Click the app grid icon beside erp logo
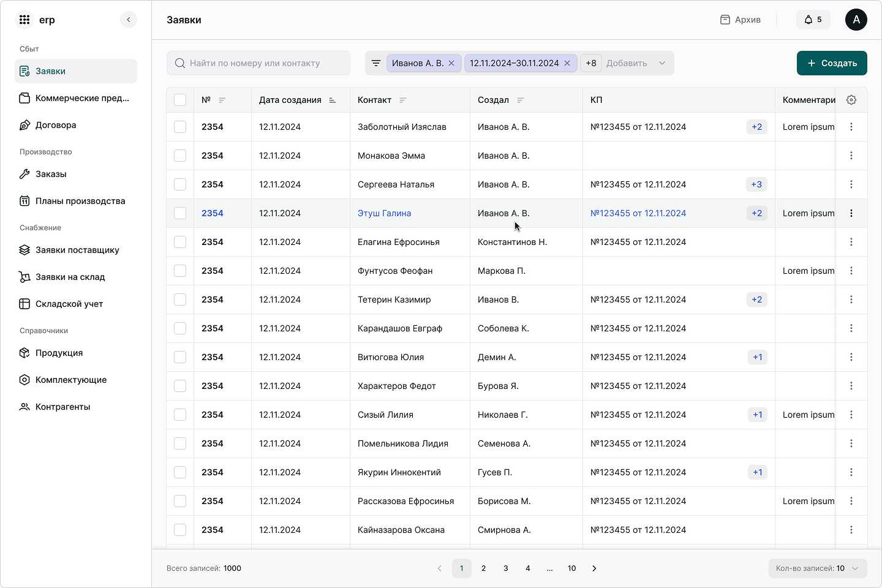 coord(24,20)
